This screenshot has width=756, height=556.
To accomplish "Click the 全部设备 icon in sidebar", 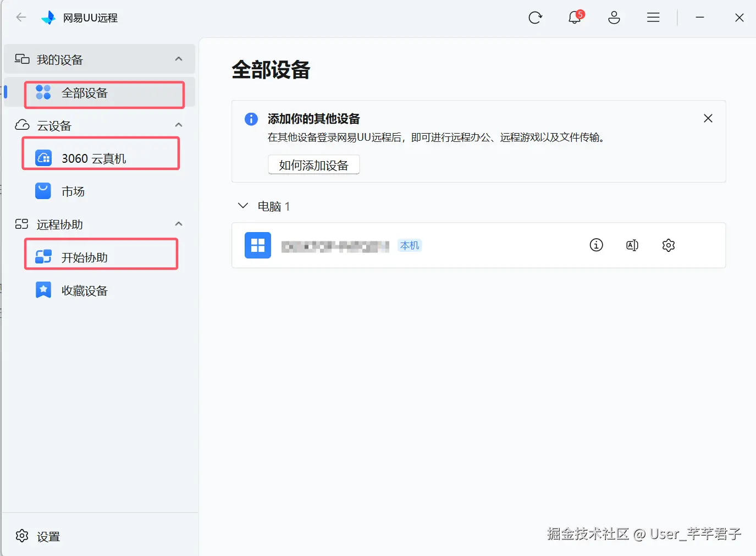I will click(43, 92).
